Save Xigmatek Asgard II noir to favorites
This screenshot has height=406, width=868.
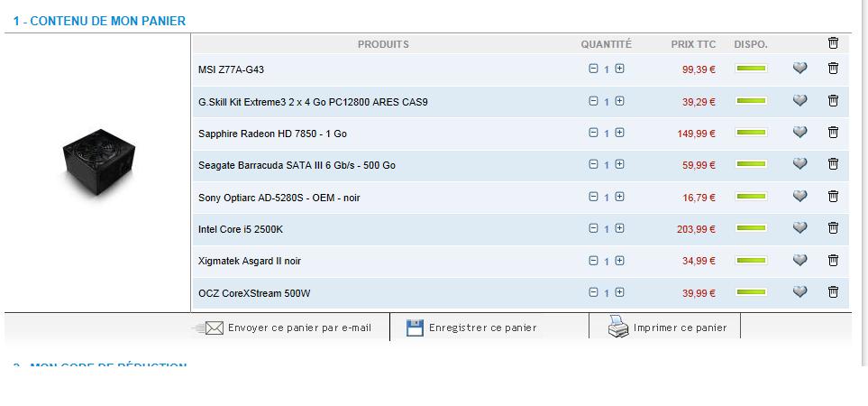[799, 261]
